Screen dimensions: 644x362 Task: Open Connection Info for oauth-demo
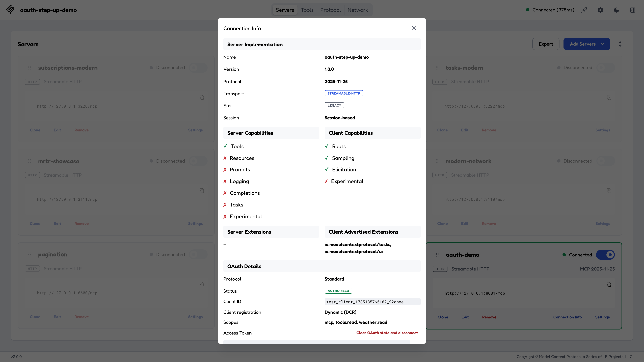567,317
